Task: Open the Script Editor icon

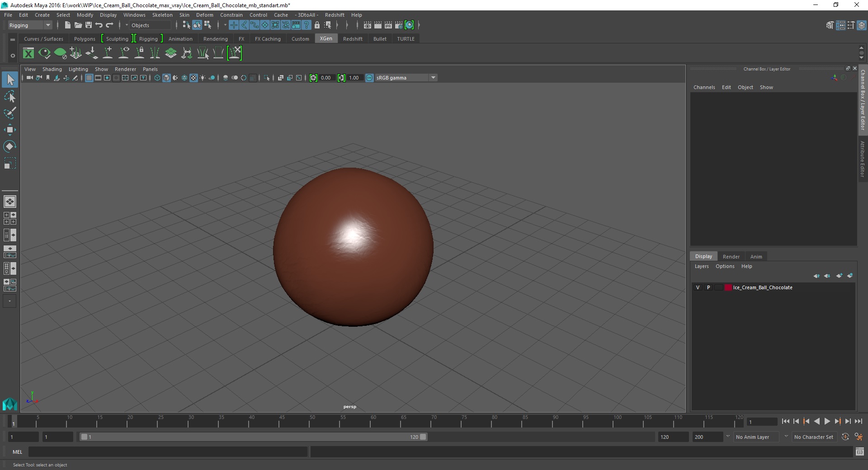Action: (x=860, y=451)
